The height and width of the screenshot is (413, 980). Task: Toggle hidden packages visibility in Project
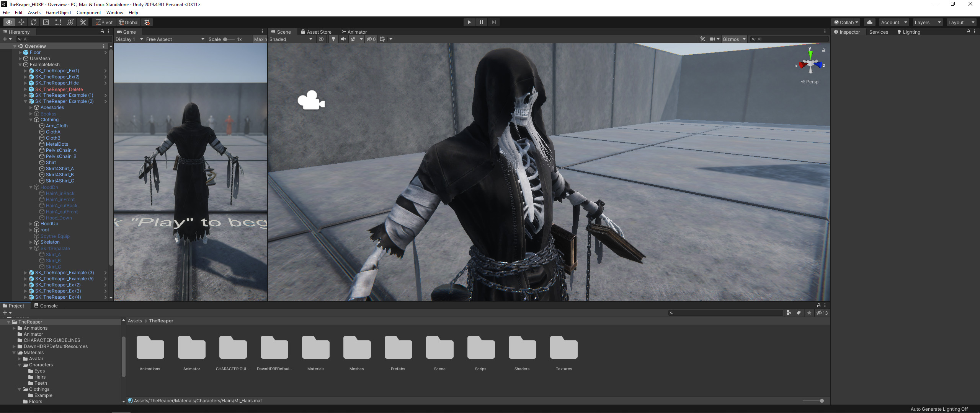point(822,313)
